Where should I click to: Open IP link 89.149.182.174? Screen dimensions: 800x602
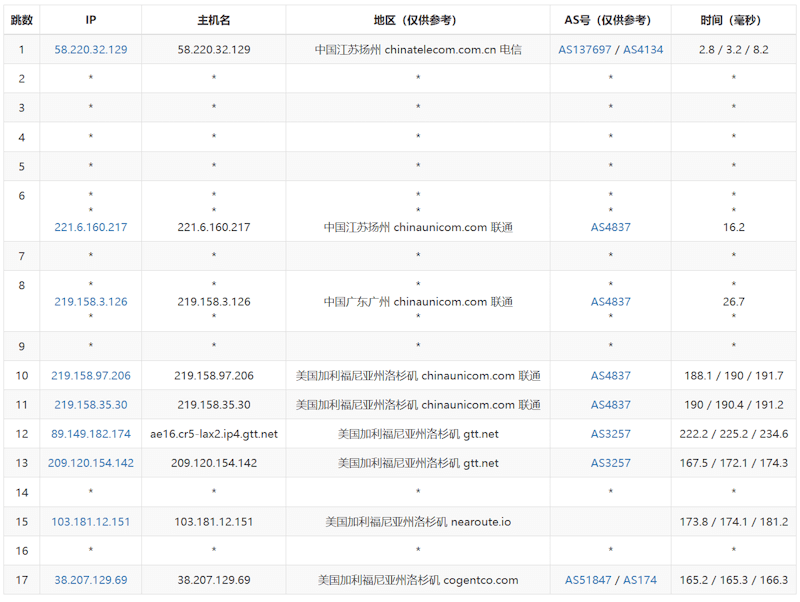pos(91,434)
